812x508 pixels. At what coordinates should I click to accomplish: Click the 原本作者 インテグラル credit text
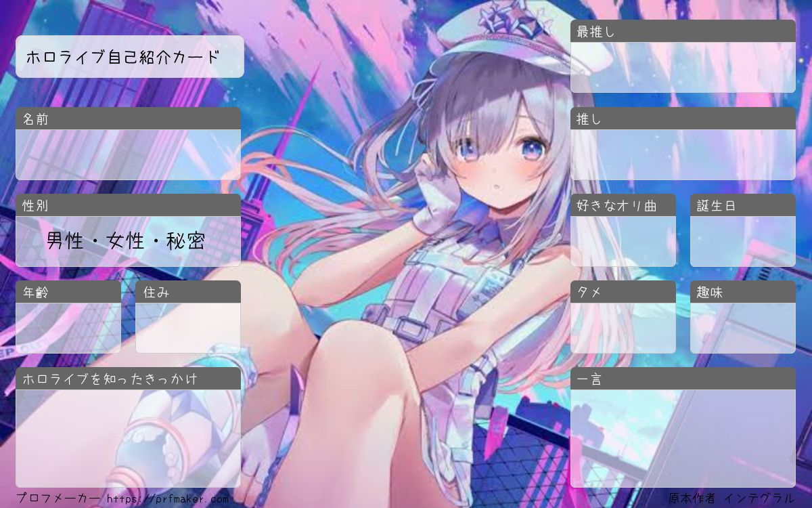731,498
